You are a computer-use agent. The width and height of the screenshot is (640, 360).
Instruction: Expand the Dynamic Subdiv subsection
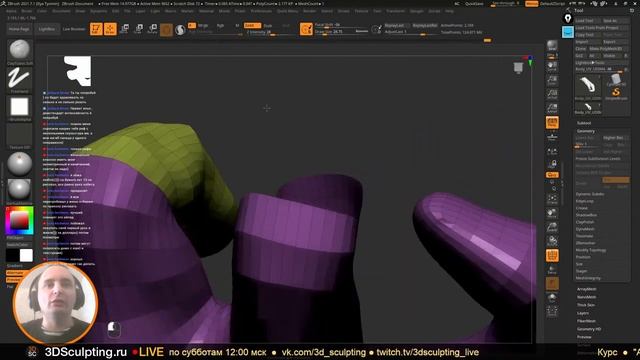[x=590, y=194]
